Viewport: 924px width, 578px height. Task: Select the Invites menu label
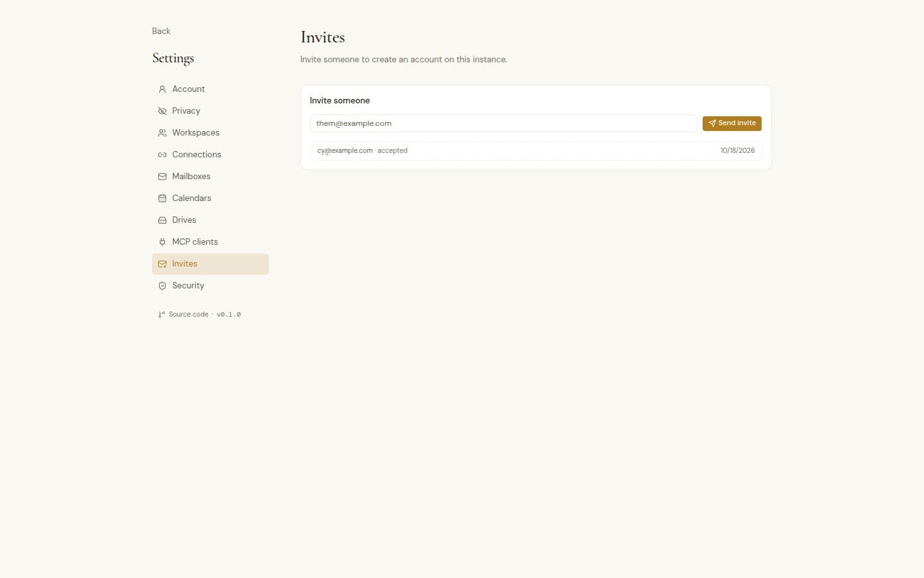(x=185, y=264)
